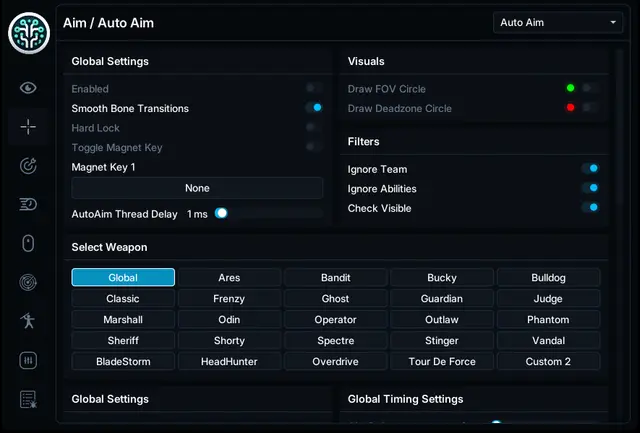
Task: Click the brain circuit logo
Action: 29,33
